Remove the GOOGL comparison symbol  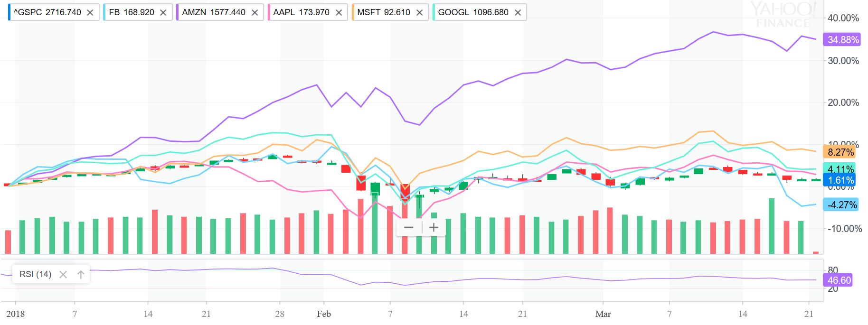[x=518, y=12]
